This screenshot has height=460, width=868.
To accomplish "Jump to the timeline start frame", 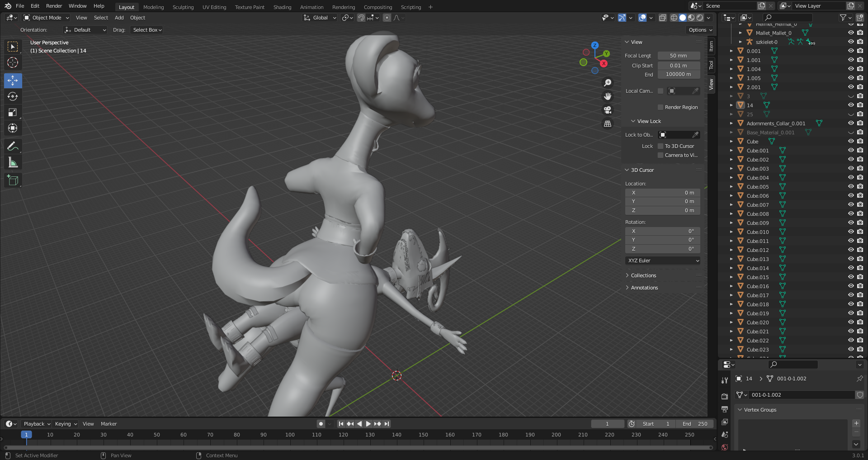I will pyautogui.click(x=341, y=424).
